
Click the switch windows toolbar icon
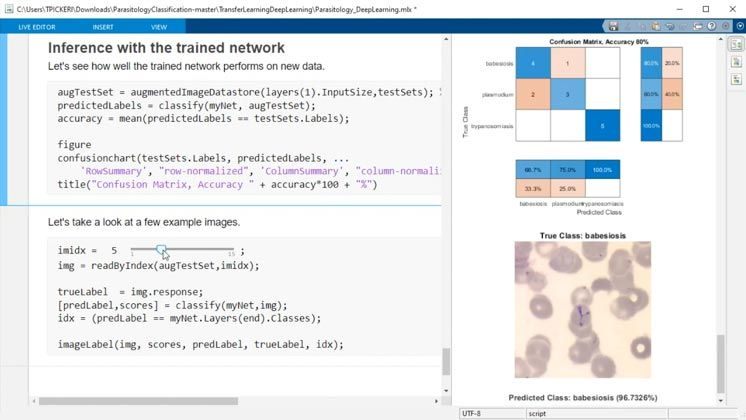point(697,27)
